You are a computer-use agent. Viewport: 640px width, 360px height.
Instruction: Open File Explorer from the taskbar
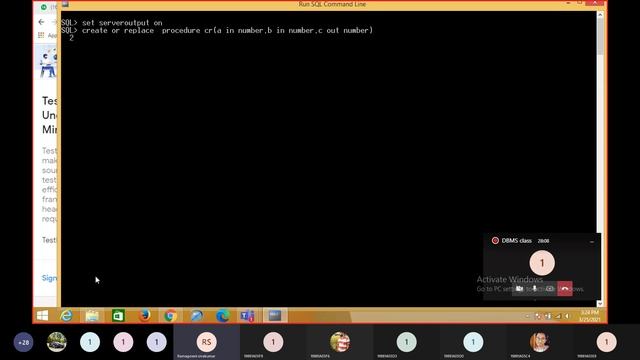point(92,316)
